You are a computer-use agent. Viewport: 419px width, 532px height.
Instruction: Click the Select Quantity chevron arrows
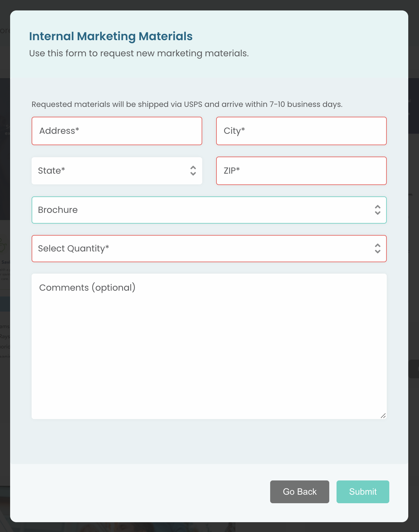[377, 249]
